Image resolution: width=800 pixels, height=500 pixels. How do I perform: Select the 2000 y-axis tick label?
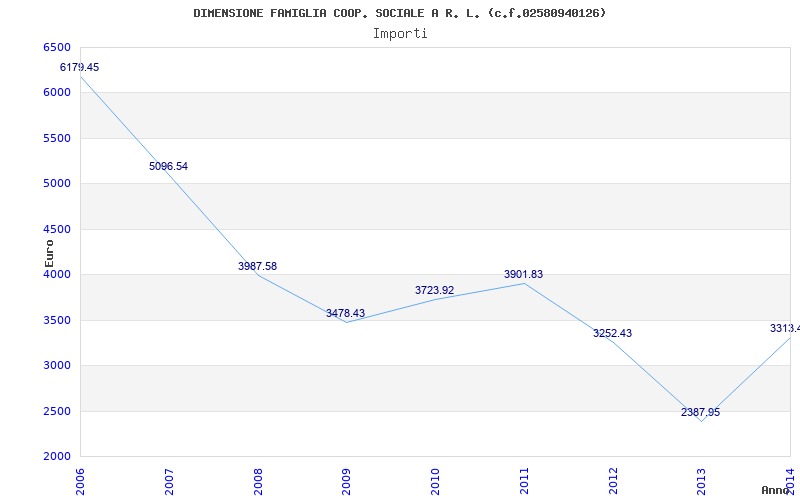(58, 457)
